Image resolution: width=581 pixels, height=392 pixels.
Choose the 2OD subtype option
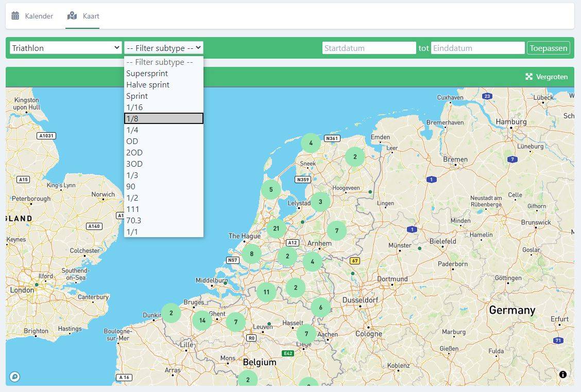coord(164,152)
